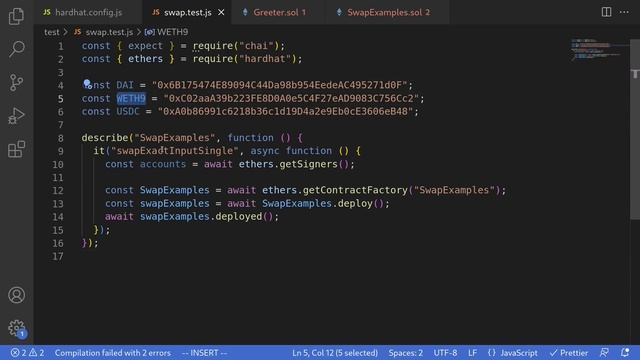Click the -- INSERT -- mode indicator
640x360 pixels.
pyautogui.click(x=204, y=353)
